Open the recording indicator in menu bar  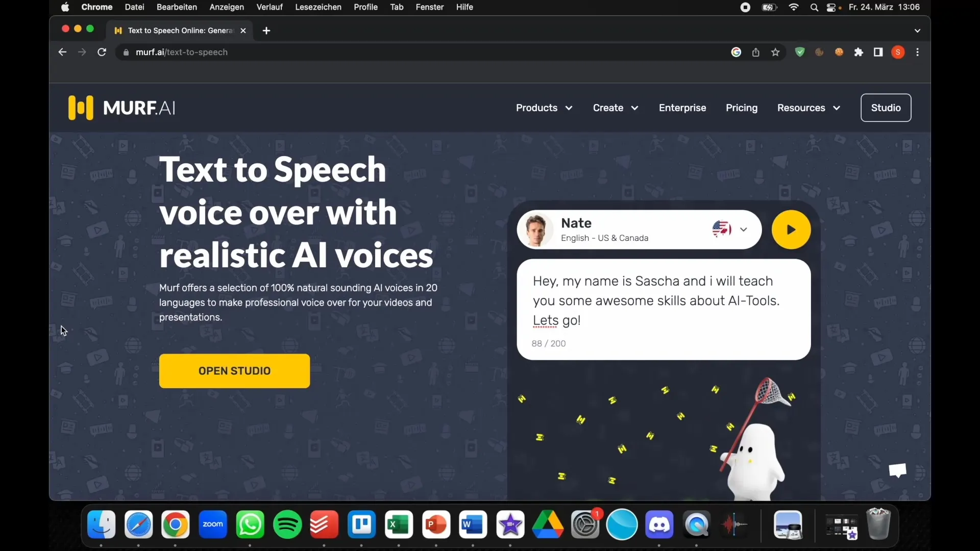point(745,8)
